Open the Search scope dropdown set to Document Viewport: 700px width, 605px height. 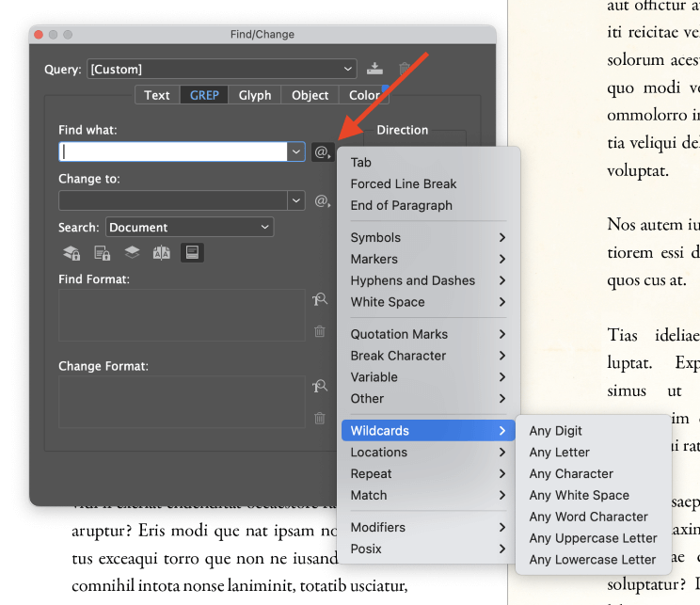click(189, 228)
